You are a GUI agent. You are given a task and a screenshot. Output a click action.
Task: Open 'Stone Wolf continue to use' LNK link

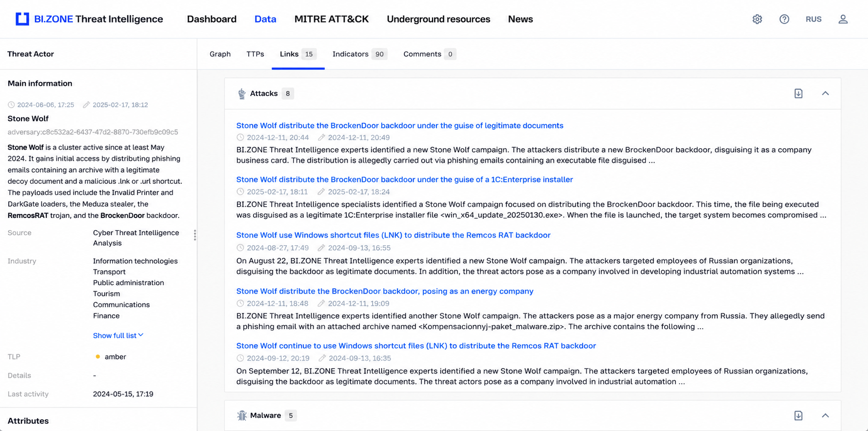pyautogui.click(x=416, y=346)
